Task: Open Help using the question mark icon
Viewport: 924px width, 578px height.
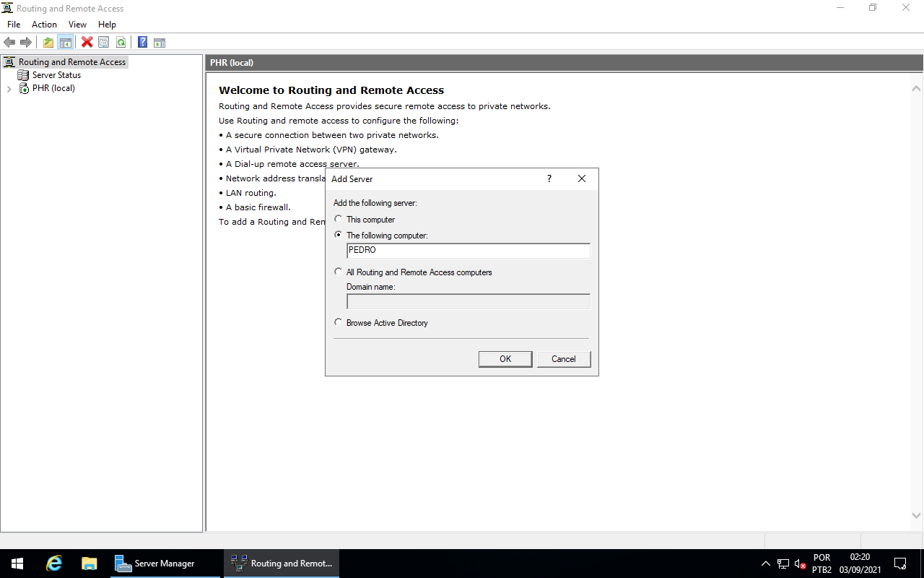Action: [x=142, y=42]
